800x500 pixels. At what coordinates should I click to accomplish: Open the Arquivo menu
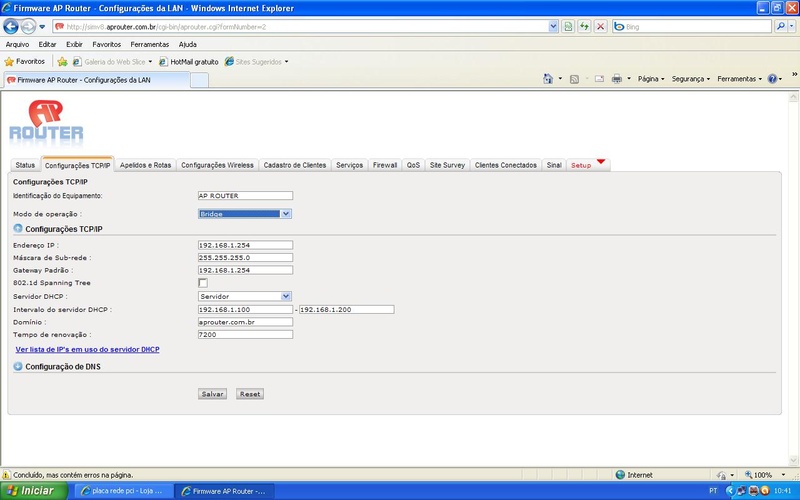pos(17,44)
